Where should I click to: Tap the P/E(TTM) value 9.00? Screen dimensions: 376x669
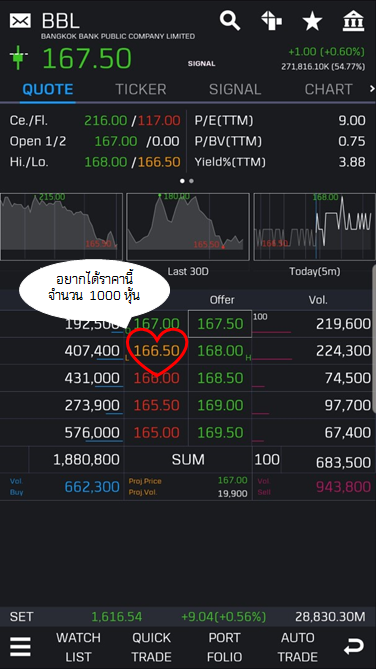coord(352,121)
